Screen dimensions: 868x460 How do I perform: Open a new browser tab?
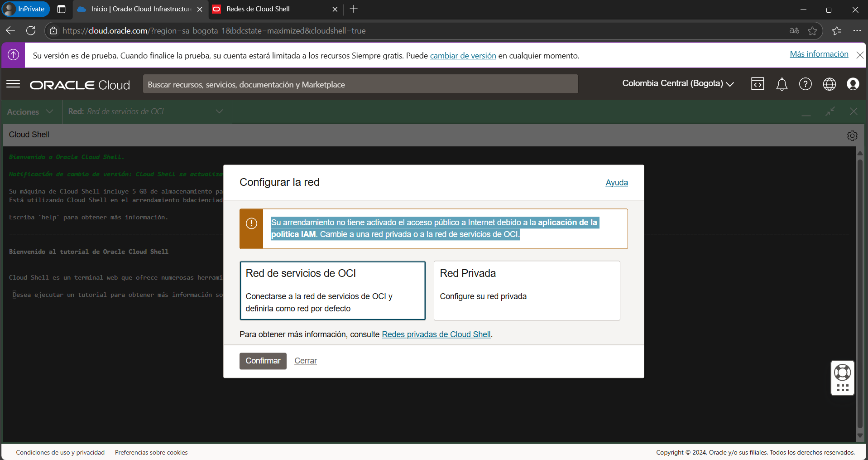pyautogui.click(x=354, y=9)
